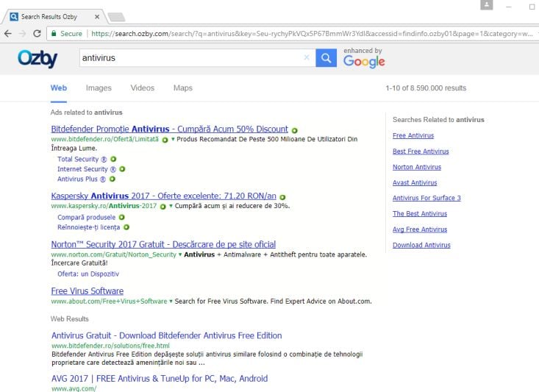The height and width of the screenshot is (392, 539).
Task: Click the browser address bar URL
Action: (312, 34)
